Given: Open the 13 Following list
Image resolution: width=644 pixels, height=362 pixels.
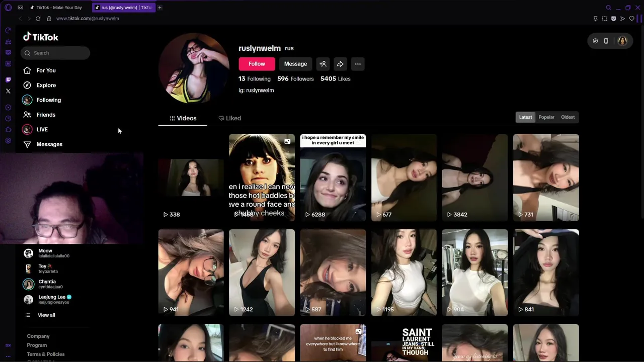Looking at the screenshot, I should point(255,79).
